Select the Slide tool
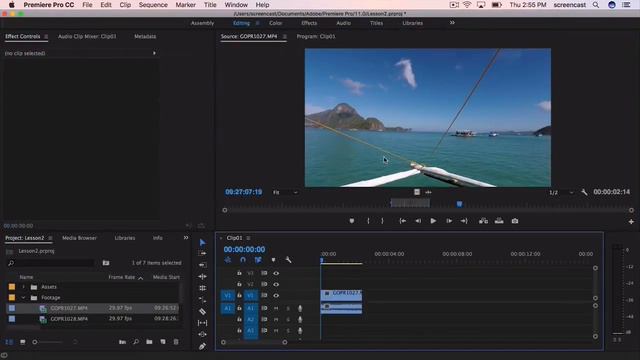 202,334
